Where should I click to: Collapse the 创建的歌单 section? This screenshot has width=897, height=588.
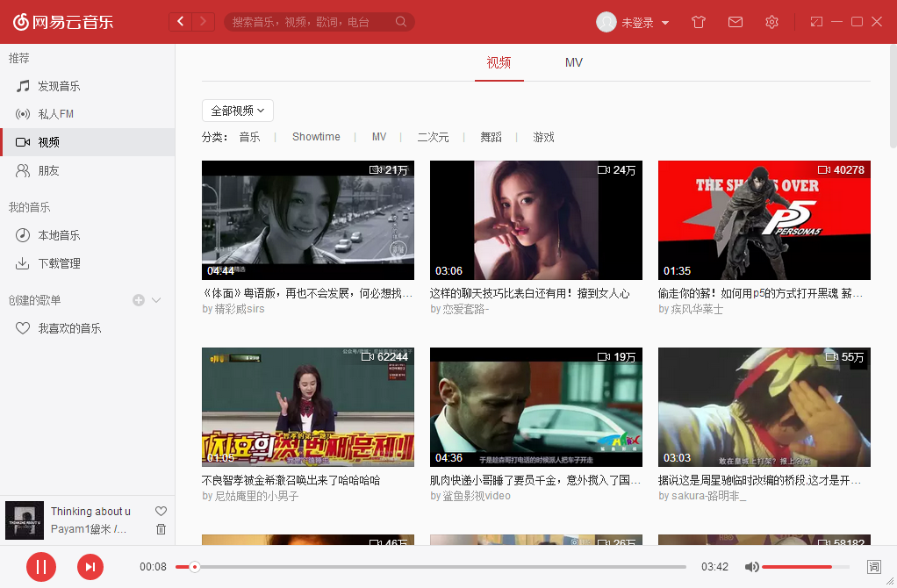(x=156, y=300)
